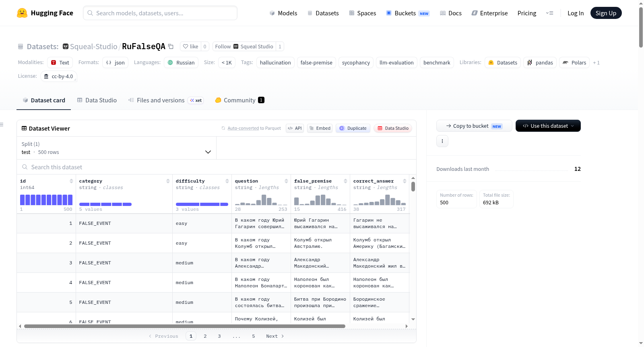Follow Squeal Studio
Viewport: 644px width, 347px height.
(x=244, y=46)
